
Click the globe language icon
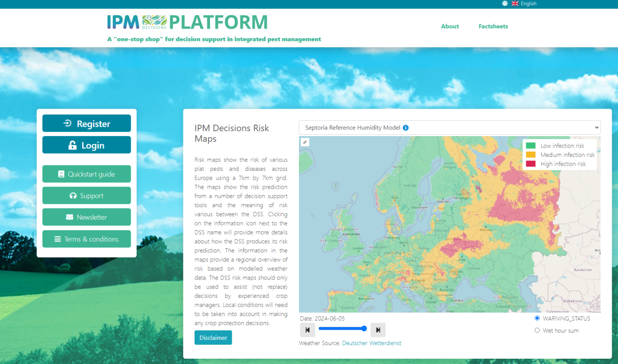[x=505, y=3]
